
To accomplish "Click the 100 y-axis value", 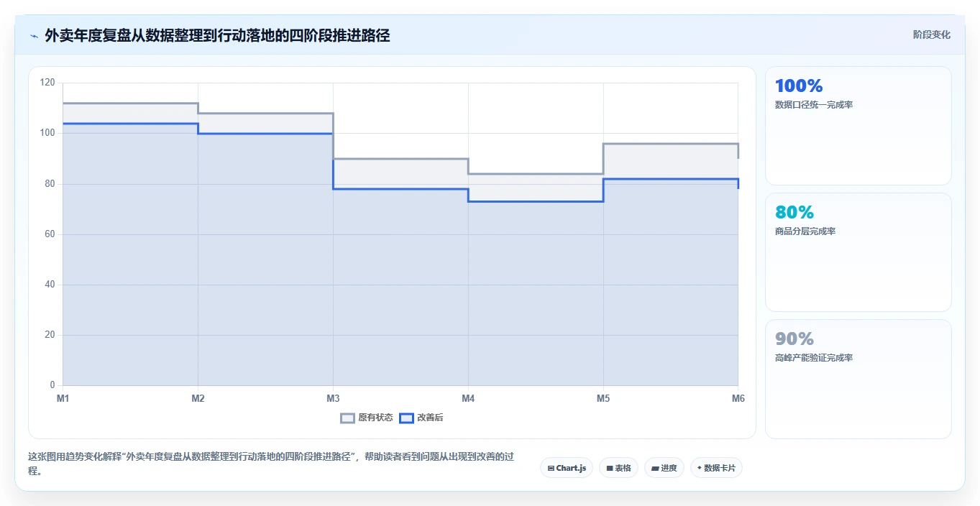I will click(x=47, y=133).
